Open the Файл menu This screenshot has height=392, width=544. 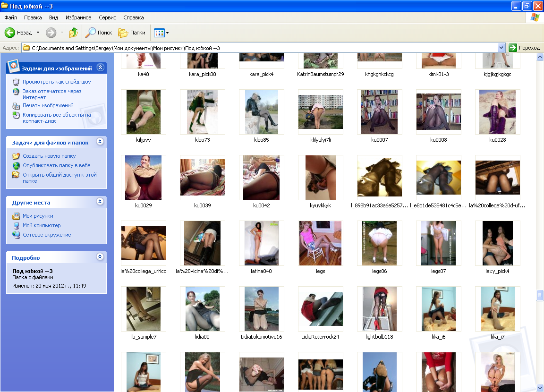pyautogui.click(x=11, y=17)
